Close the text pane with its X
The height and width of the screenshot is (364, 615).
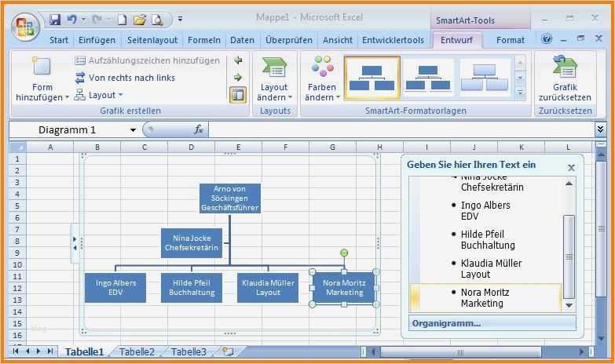571,168
